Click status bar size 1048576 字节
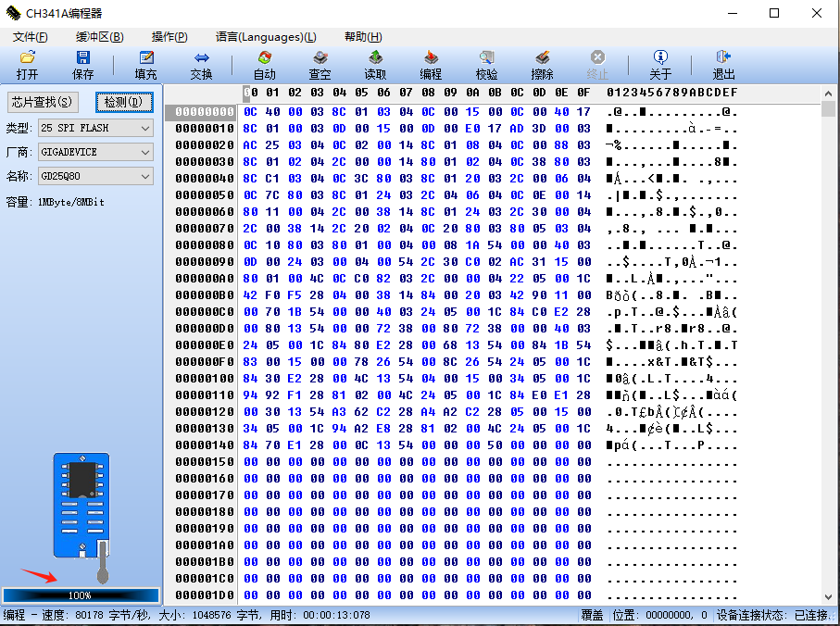Viewport: 840px width, 626px height. [226, 615]
